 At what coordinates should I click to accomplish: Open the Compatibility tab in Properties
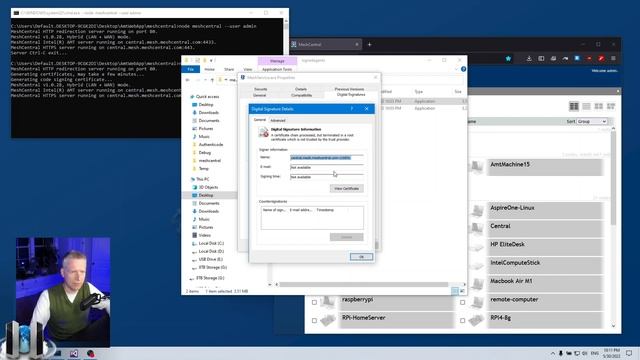coord(302,95)
